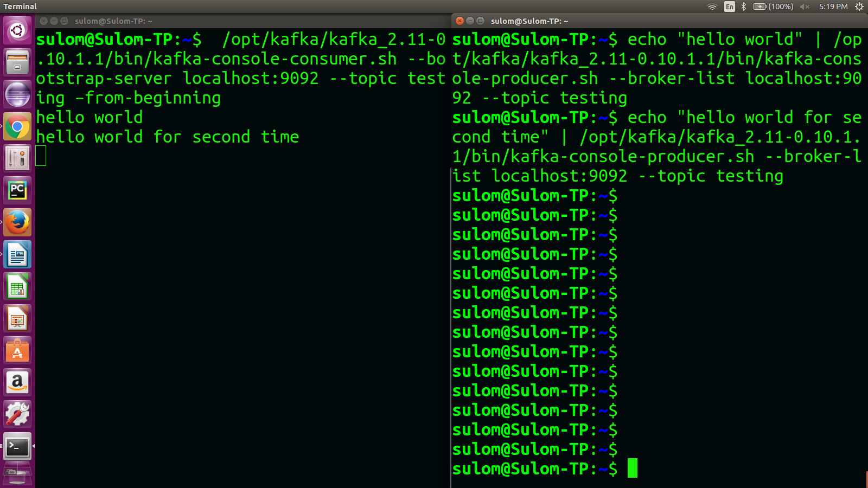This screenshot has height=488, width=868.
Task: Open System Settings wrench icon
Action: pyautogui.click(x=17, y=414)
